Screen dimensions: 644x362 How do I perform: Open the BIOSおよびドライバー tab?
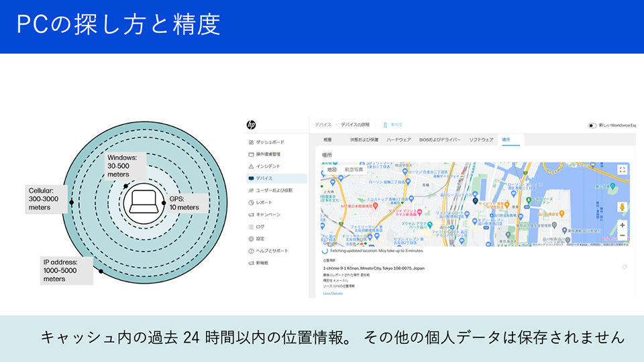(440, 140)
